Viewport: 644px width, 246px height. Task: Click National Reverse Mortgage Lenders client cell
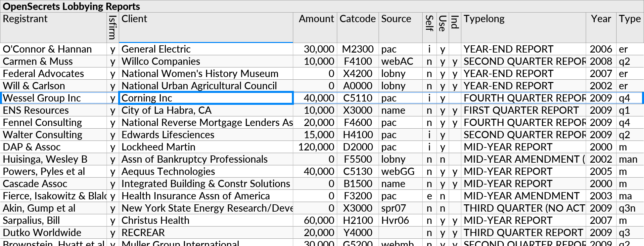[x=206, y=122]
